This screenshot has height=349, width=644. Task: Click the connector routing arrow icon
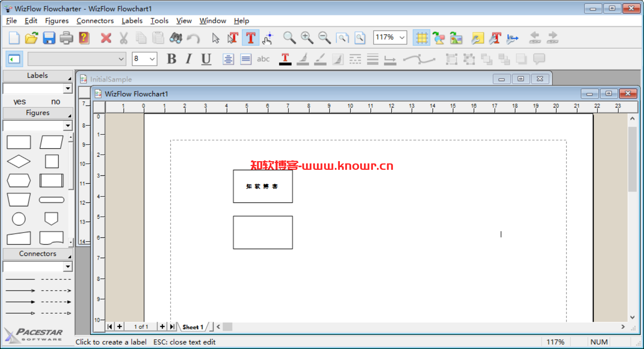(x=512, y=38)
